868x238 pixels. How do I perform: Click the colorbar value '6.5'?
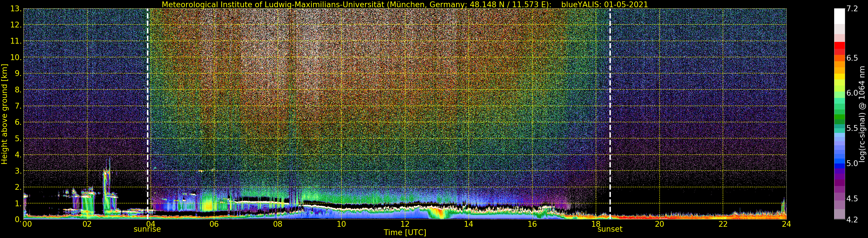(x=852, y=58)
